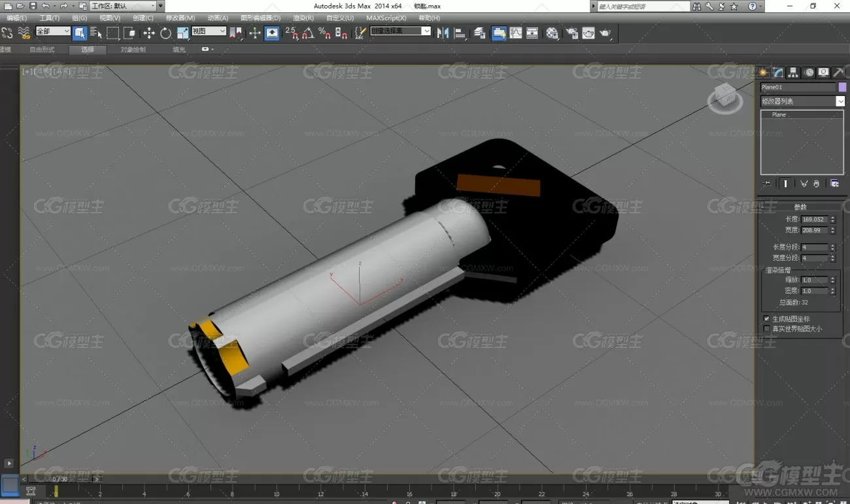Choose the Rectangular Selection Region tool
The height and width of the screenshot is (504, 850).
(x=113, y=33)
